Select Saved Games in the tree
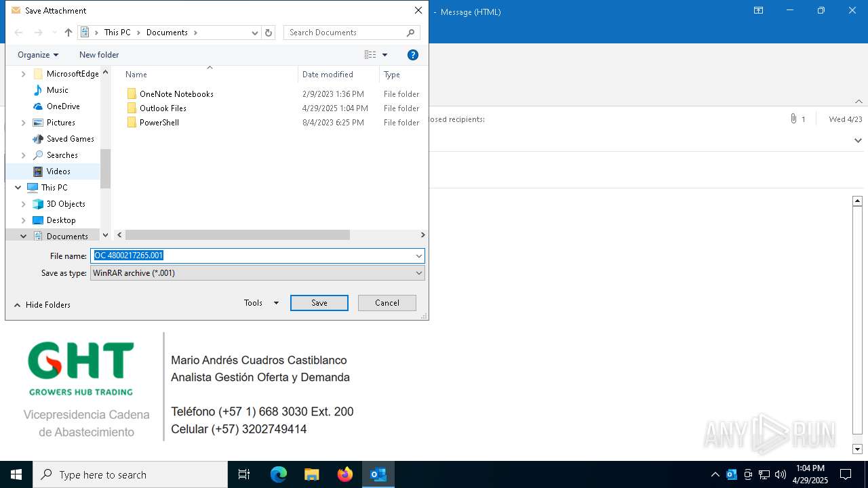Image resolution: width=868 pixels, height=488 pixels. [x=70, y=139]
